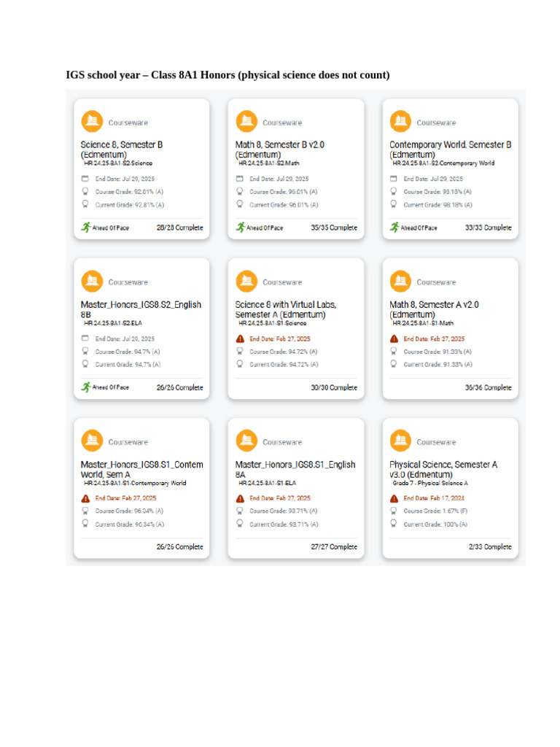
Task: Open Master_Honors_IGS8.S1_Contem World, Sem A course
Action: click(142, 469)
